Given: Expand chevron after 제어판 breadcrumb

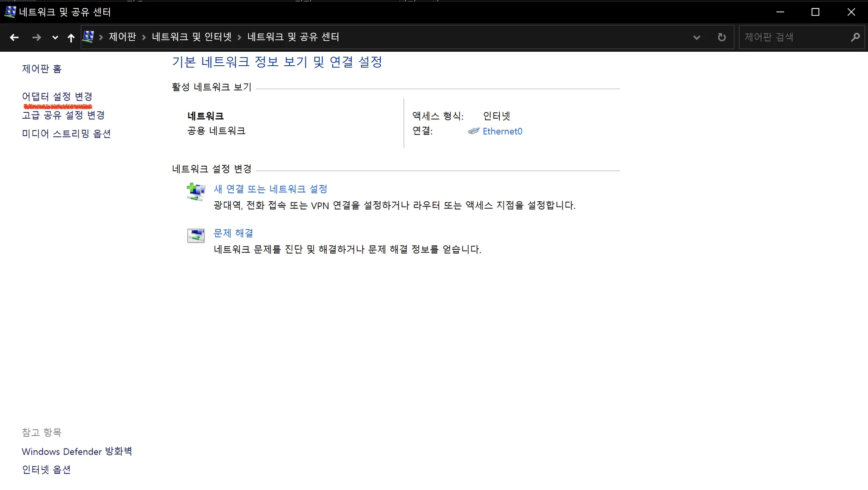Looking at the screenshot, I should [x=144, y=37].
